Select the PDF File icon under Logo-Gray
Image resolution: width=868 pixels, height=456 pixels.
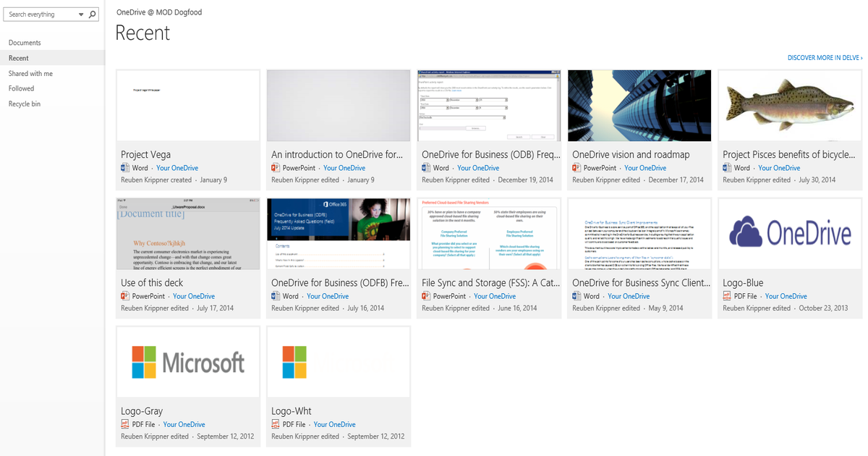pyautogui.click(x=126, y=423)
